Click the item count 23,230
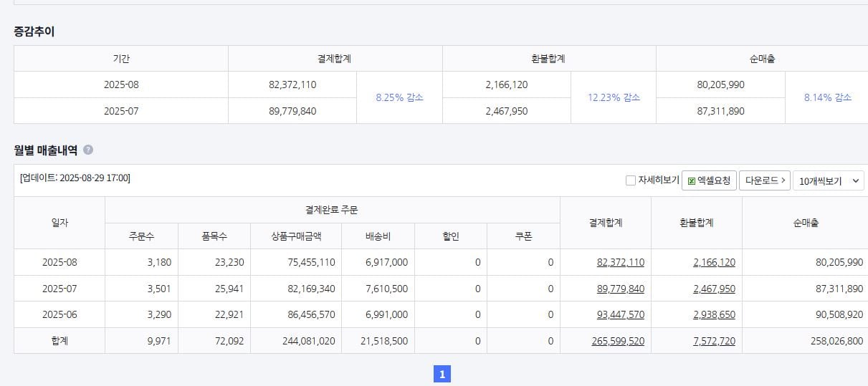Viewport: 868px width, 386px height. click(x=229, y=263)
